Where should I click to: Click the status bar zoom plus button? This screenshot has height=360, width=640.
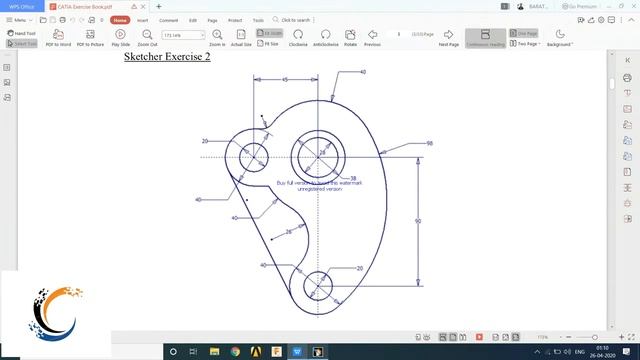point(621,337)
